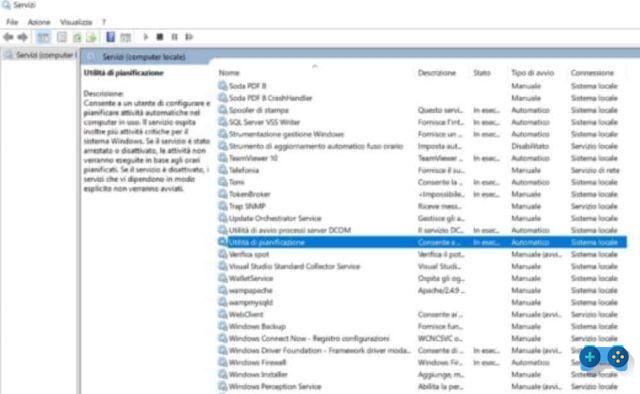Select Servizi (computer locale) tree node
Image resolution: width=640 pixels, height=394 pixels.
45,55
